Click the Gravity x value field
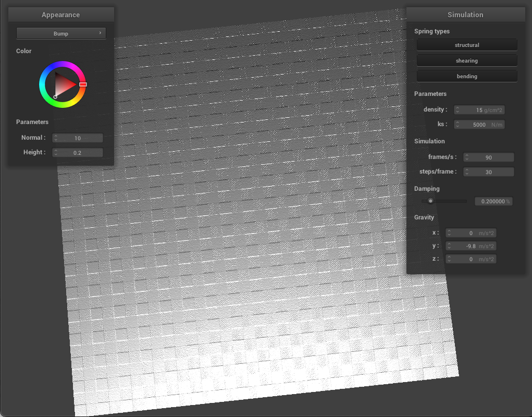532x417 pixels. [471, 233]
